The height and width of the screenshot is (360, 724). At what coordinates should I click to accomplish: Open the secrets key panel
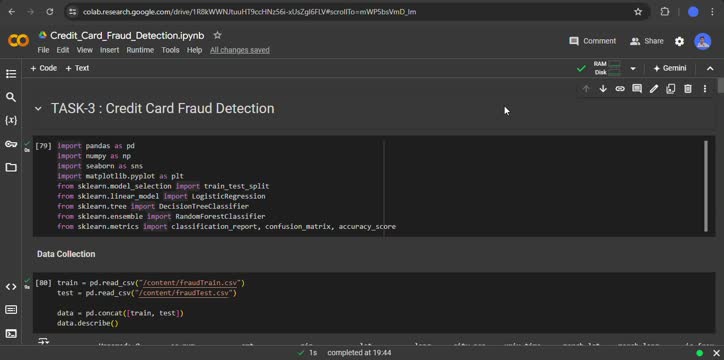[11, 144]
